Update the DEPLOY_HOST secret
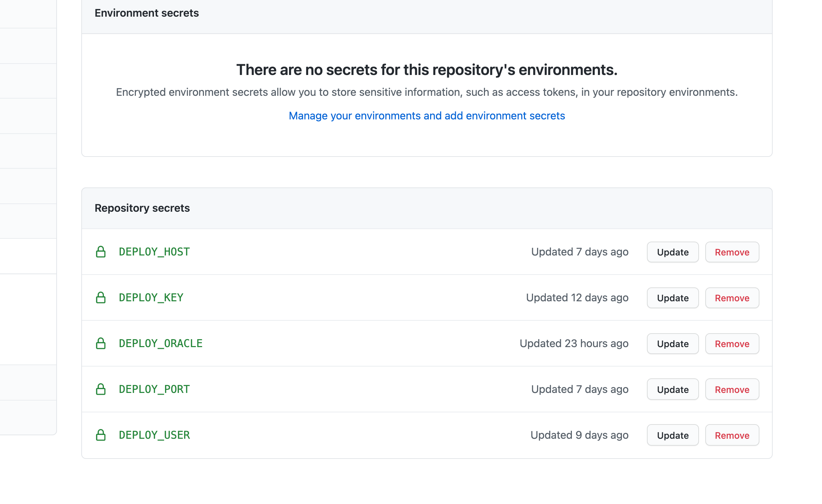The image size is (822, 504). click(673, 252)
